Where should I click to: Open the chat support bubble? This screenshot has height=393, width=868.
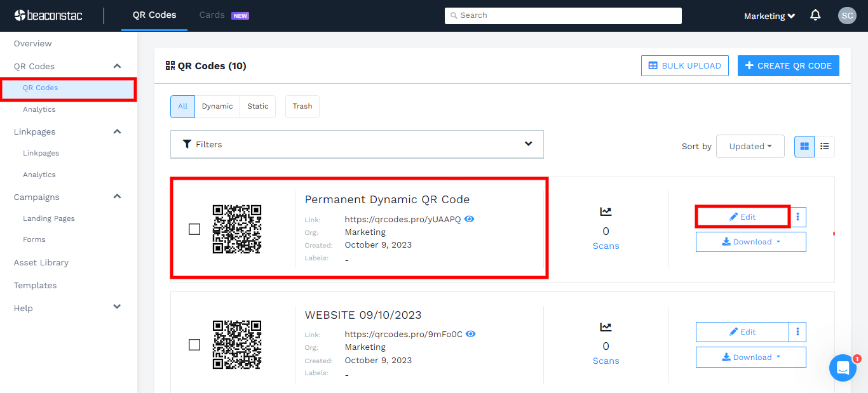pyautogui.click(x=843, y=368)
